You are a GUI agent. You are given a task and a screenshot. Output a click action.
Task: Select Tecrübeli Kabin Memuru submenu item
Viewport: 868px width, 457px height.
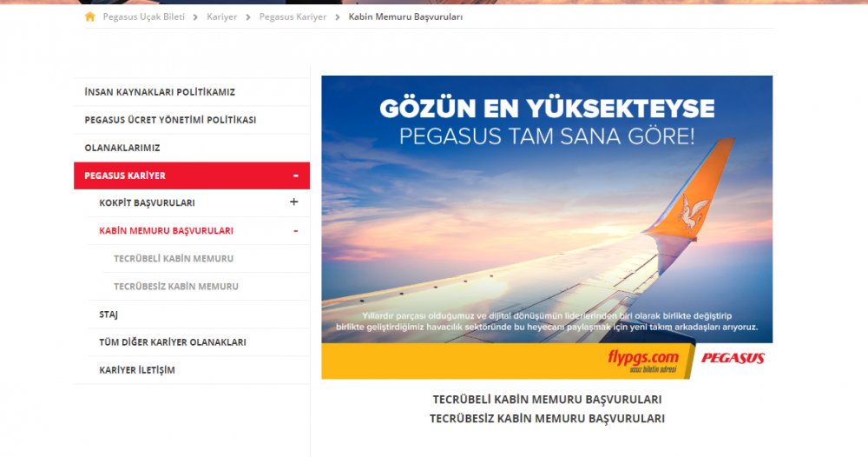click(174, 259)
